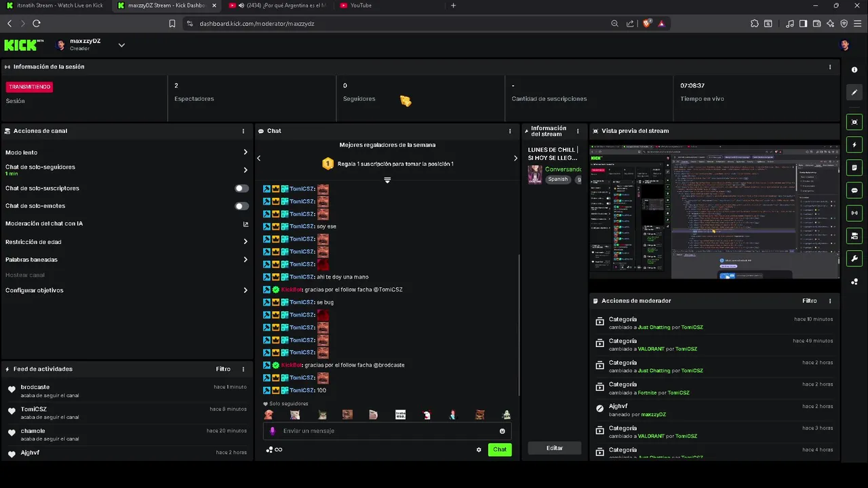
Task: Click the TRANSMITIENDO status badge
Action: click(x=29, y=87)
